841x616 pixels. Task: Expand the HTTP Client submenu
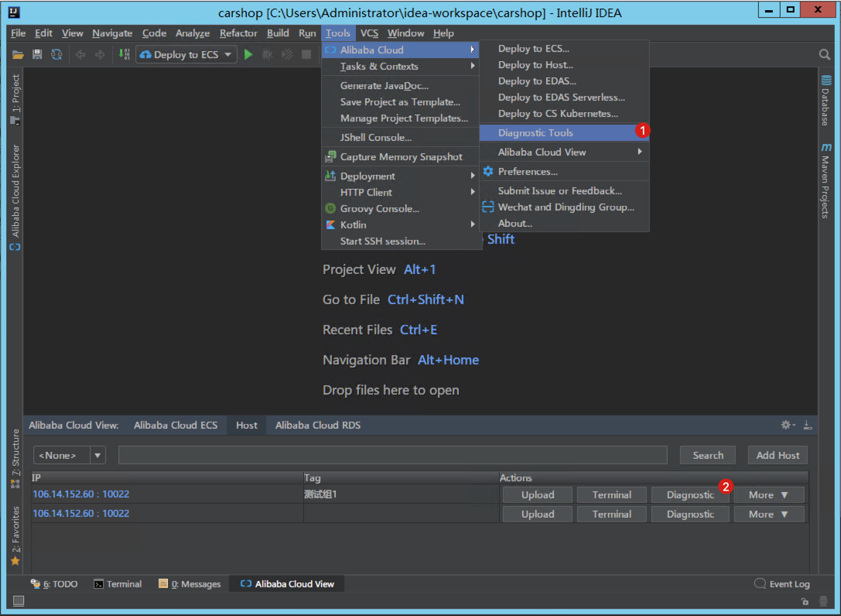tap(400, 192)
